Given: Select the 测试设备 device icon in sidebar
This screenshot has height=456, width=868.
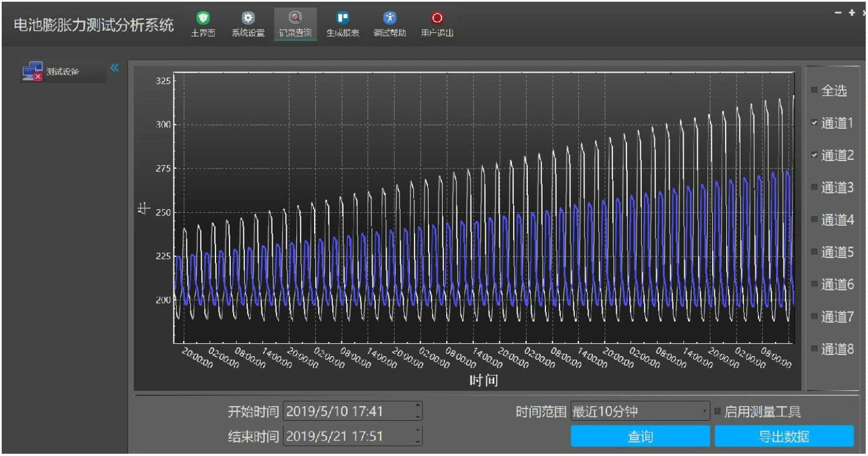Looking at the screenshot, I should pos(32,72).
